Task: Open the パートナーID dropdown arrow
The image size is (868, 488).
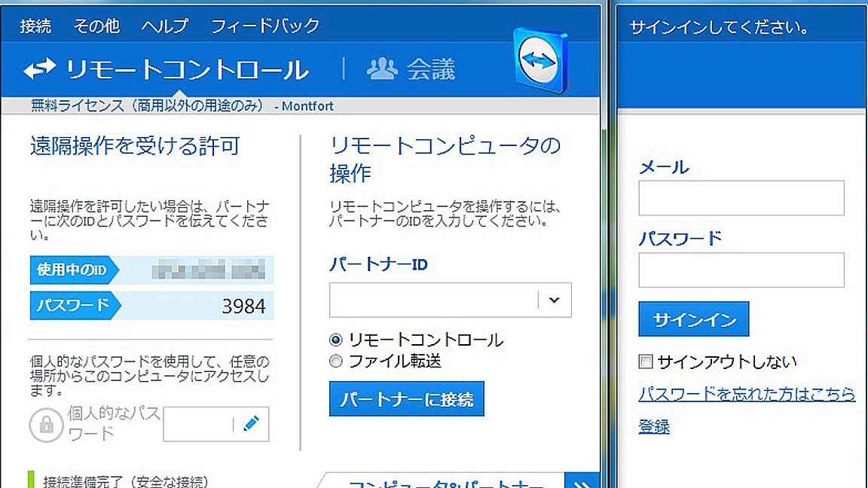Action: [554, 300]
